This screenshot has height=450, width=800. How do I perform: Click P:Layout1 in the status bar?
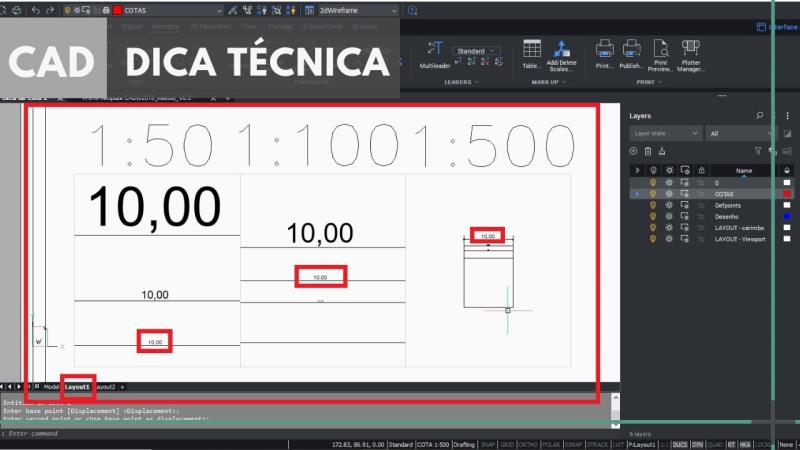coord(642,445)
